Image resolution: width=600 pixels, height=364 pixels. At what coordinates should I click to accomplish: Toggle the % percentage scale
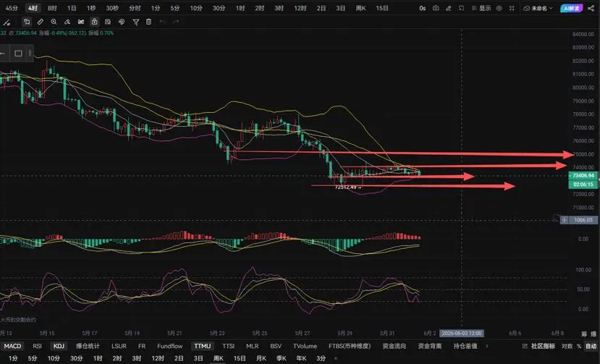[x=579, y=346]
